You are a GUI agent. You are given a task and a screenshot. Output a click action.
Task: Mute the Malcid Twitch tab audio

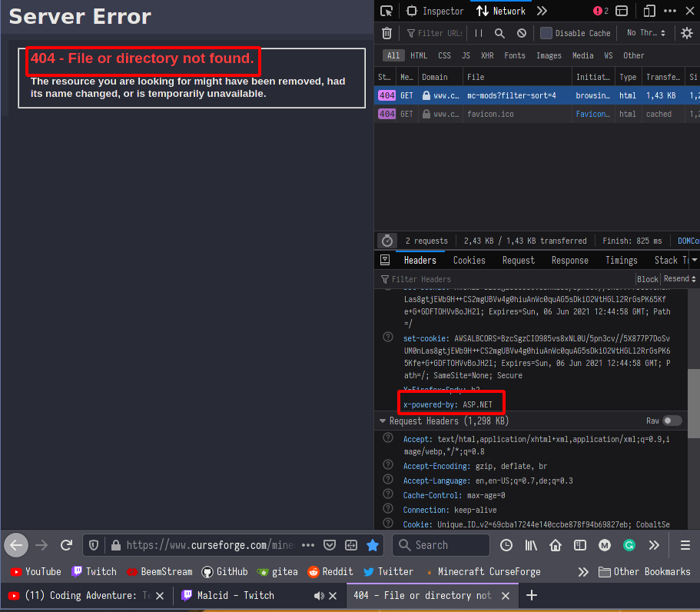pyautogui.click(x=319, y=596)
